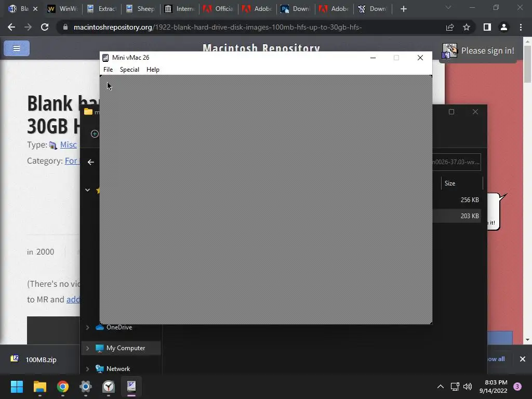
Task: Click the Mini vMac title bar icon
Action: [x=105, y=58]
